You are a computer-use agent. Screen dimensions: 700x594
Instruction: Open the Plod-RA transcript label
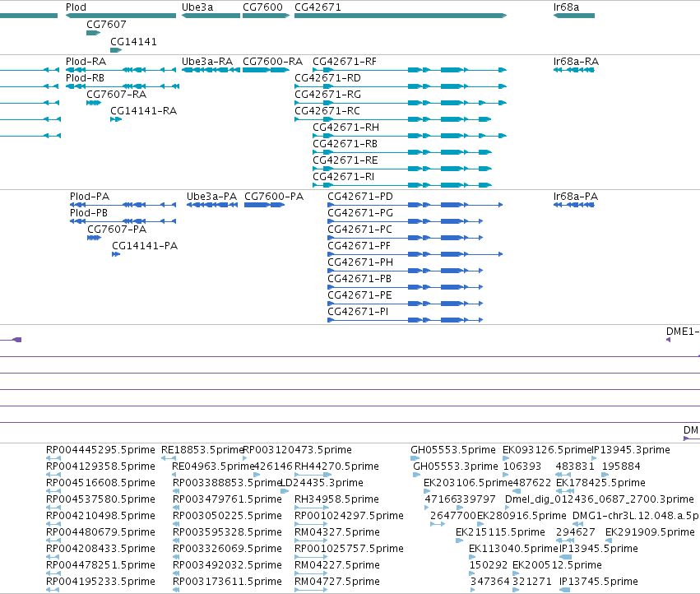[x=86, y=62]
